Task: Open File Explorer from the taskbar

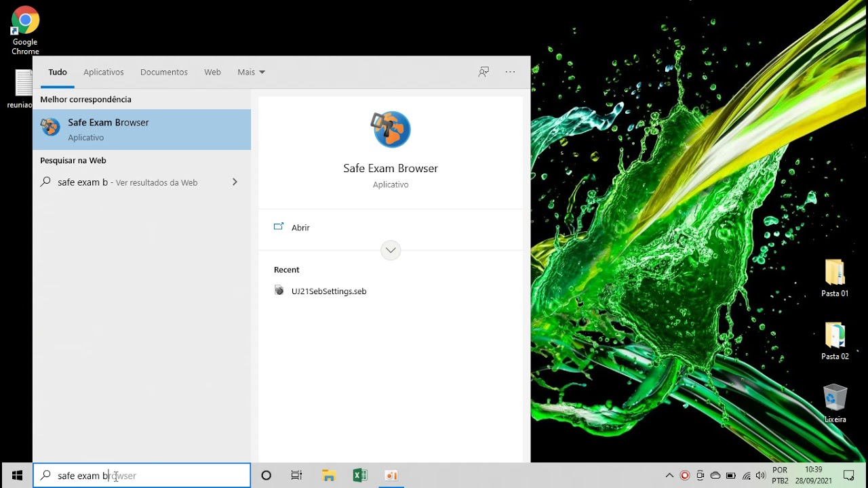Action: [x=329, y=475]
